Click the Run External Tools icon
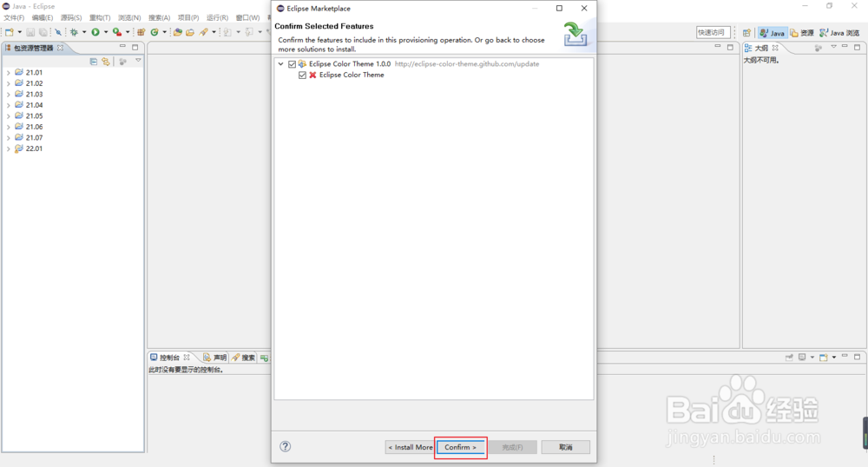 (x=117, y=32)
